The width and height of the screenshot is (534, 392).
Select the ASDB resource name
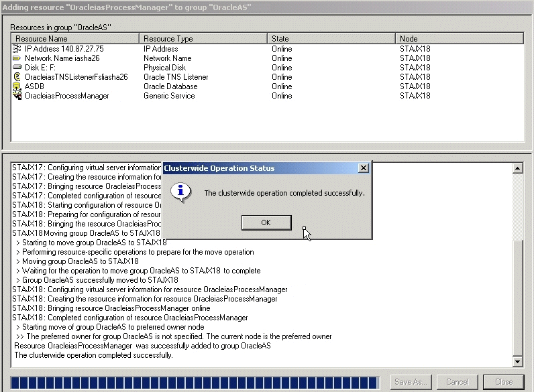click(34, 86)
